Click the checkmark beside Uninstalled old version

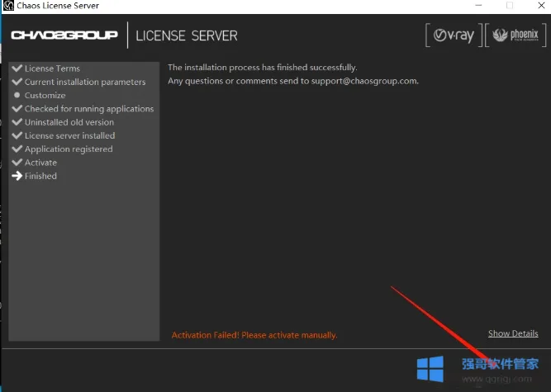click(17, 122)
